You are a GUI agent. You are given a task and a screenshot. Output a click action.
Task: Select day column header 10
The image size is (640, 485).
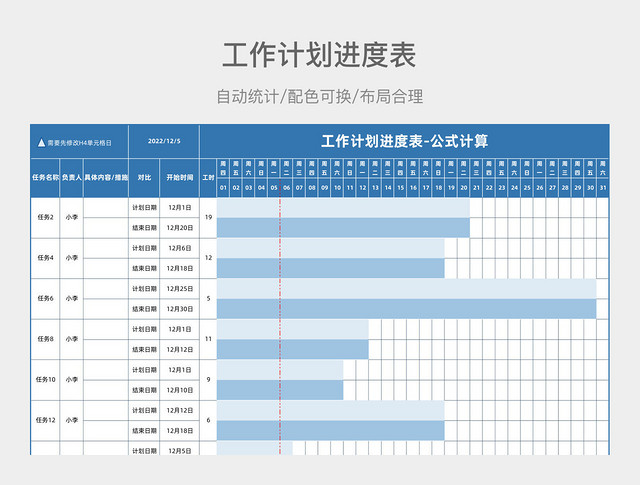(337, 188)
